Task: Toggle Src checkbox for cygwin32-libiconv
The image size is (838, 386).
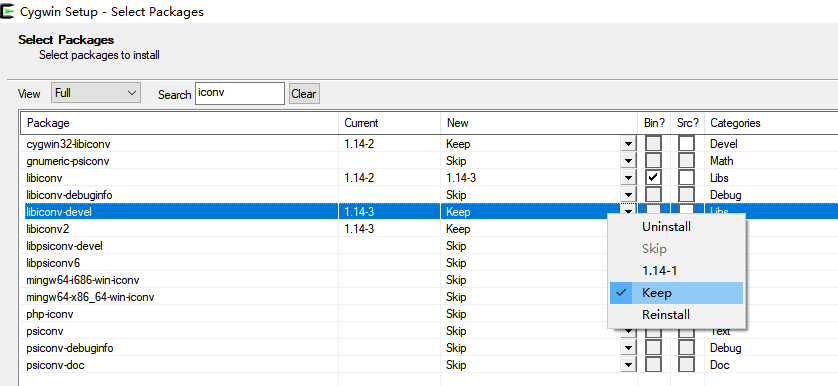Action: 687,144
